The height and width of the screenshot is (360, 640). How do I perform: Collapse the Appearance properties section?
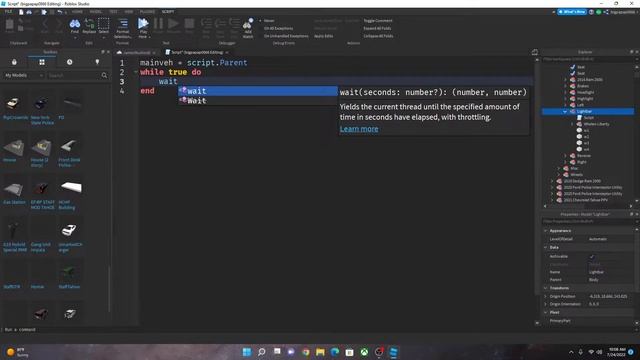coord(546,231)
